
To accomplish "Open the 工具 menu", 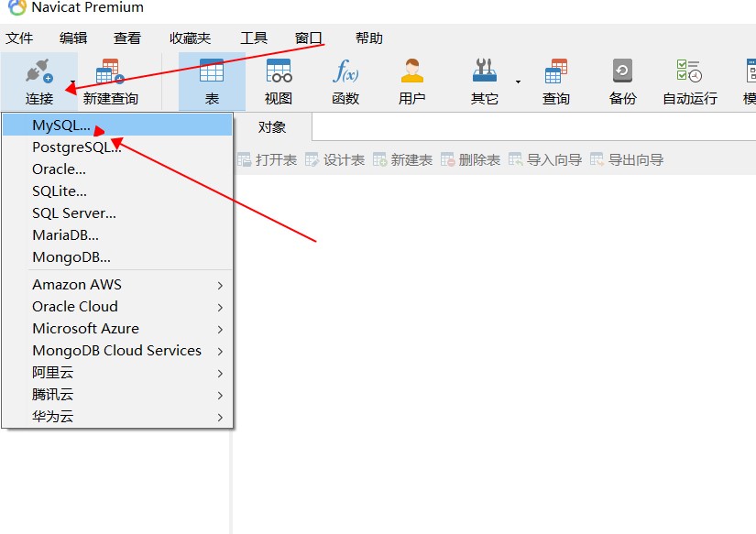I will coord(254,38).
